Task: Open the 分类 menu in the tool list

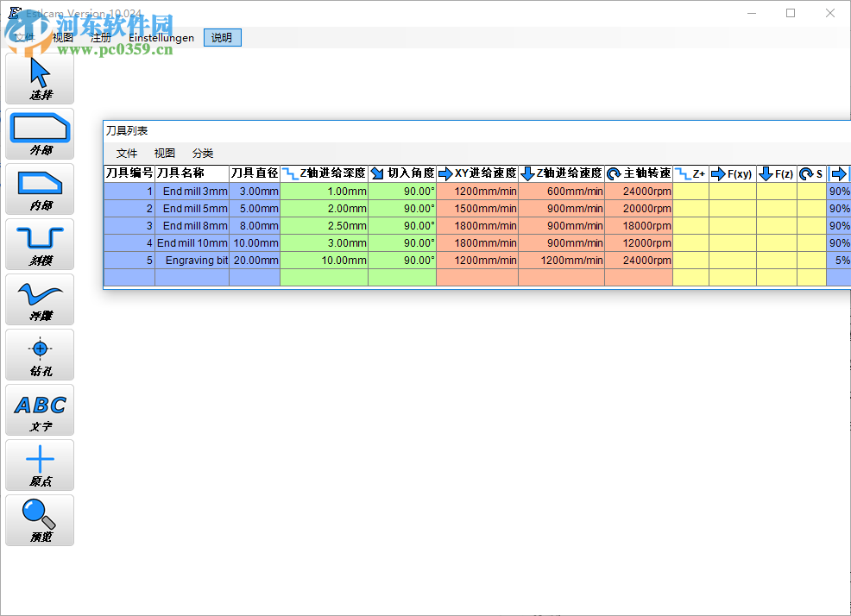Action: point(203,153)
